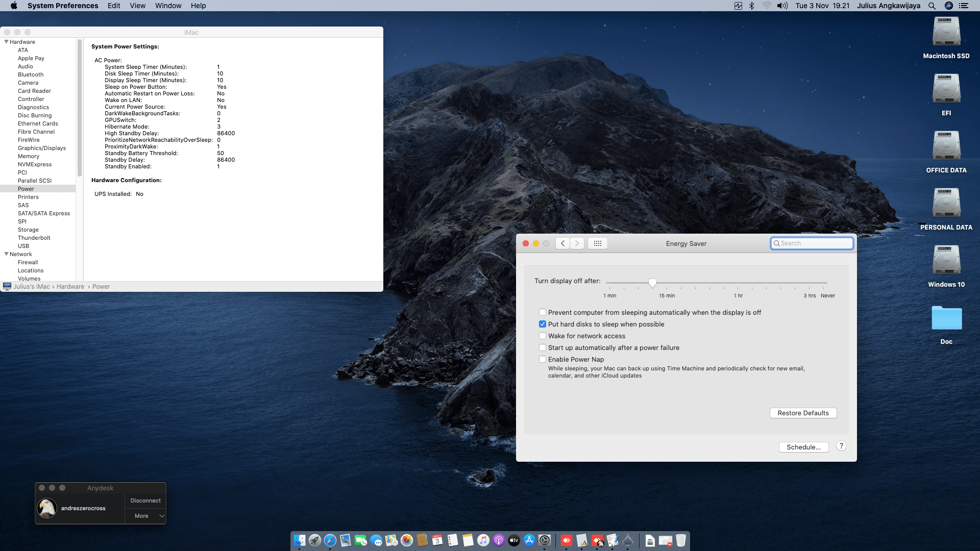Click the display off slider's 1 hr mark
The width and height of the screenshot is (980, 551).
click(738, 283)
